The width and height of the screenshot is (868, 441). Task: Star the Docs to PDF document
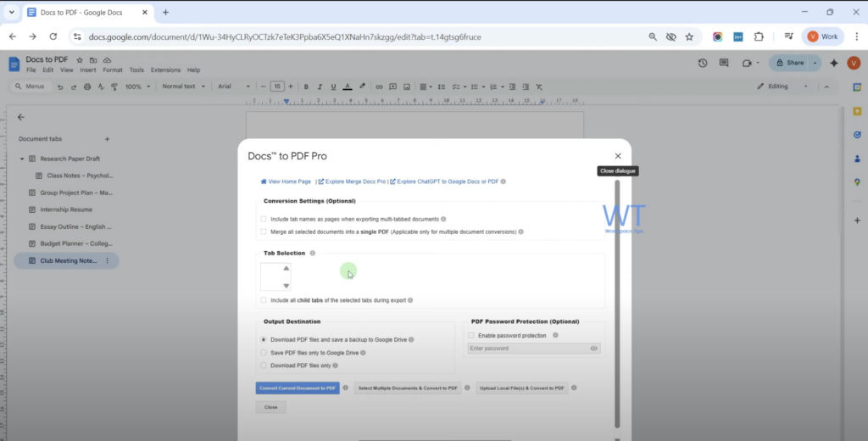pos(80,60)
